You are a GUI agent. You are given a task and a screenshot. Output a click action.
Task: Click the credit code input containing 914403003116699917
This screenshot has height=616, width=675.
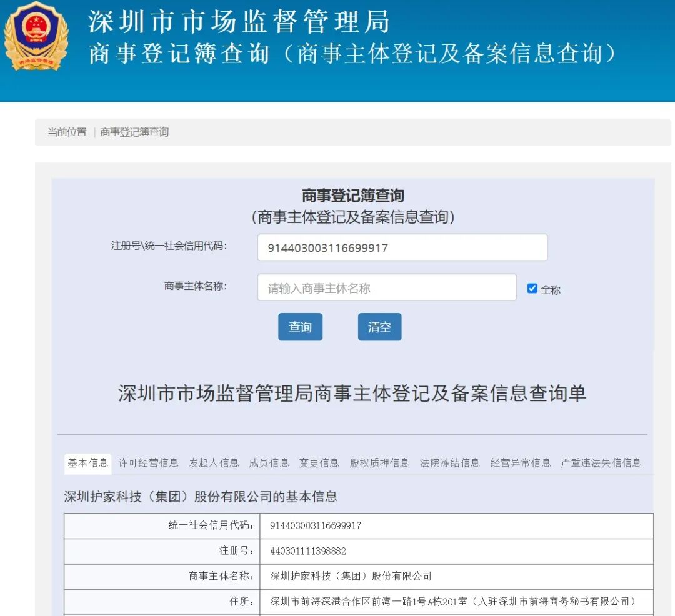pyautogui.click(x=402, y=247)
